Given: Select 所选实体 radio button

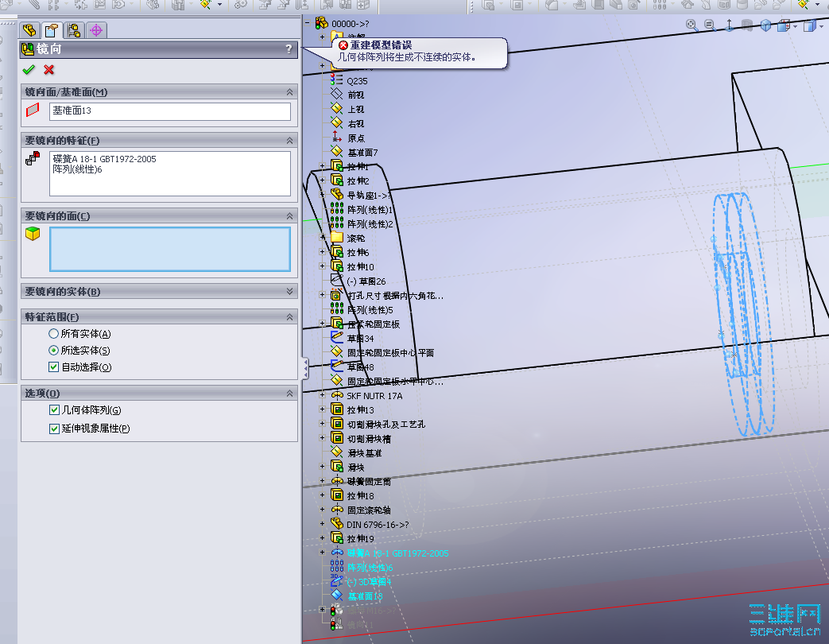Looking at the screenshot, I should (53, 350).
